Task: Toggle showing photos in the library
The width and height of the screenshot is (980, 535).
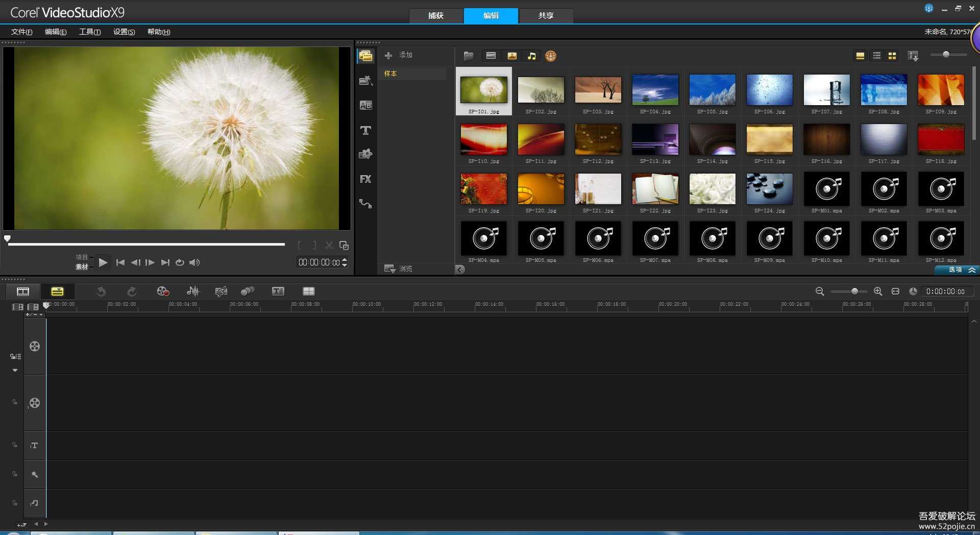Action: [x=512, y=56]
